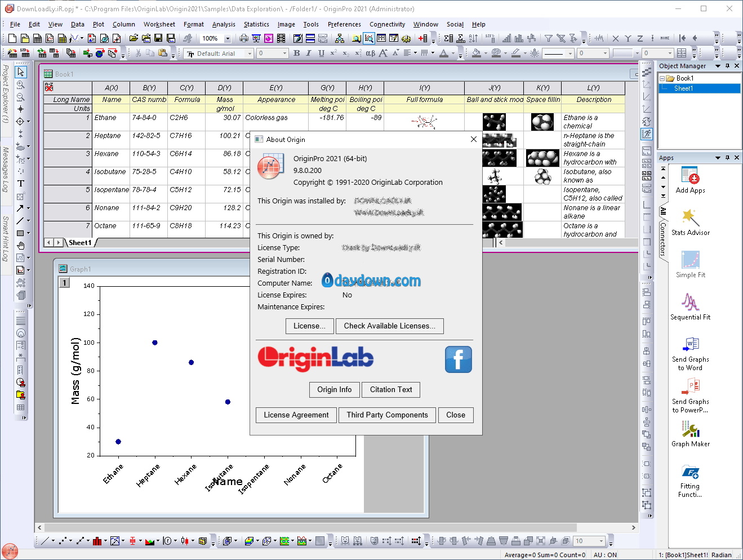This screenshot has height=560, width=743.
Task: Open the Add Apps icon
Action: (x=690, y=180)
